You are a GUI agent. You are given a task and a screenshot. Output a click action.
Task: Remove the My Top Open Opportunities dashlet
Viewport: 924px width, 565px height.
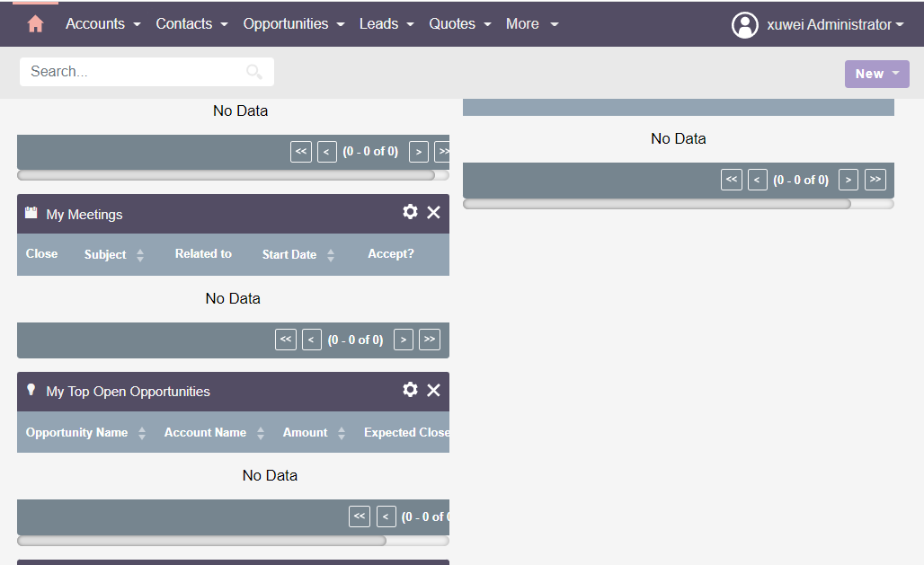coord(433,390)
